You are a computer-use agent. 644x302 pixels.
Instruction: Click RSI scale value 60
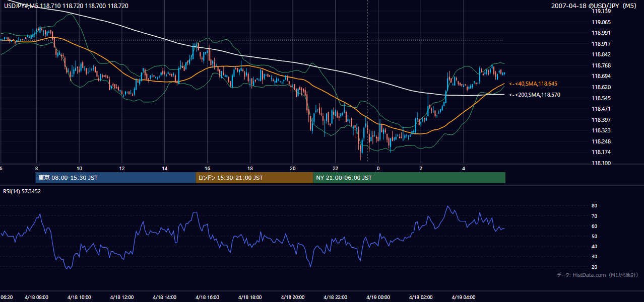(x=594, y=226)
